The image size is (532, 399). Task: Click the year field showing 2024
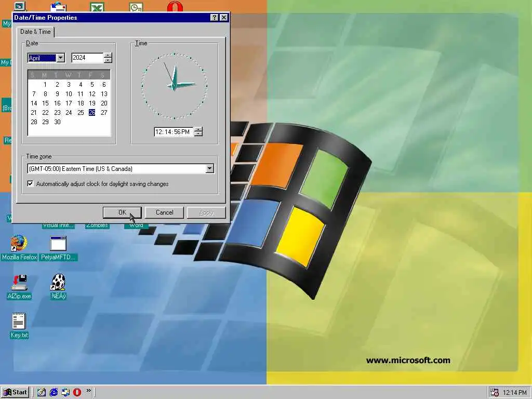(x=87, y=58)
